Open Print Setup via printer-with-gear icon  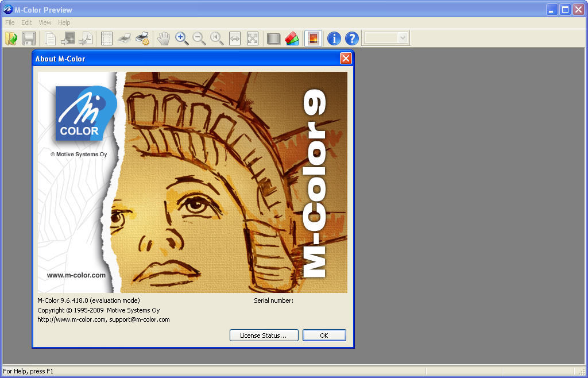142,38
